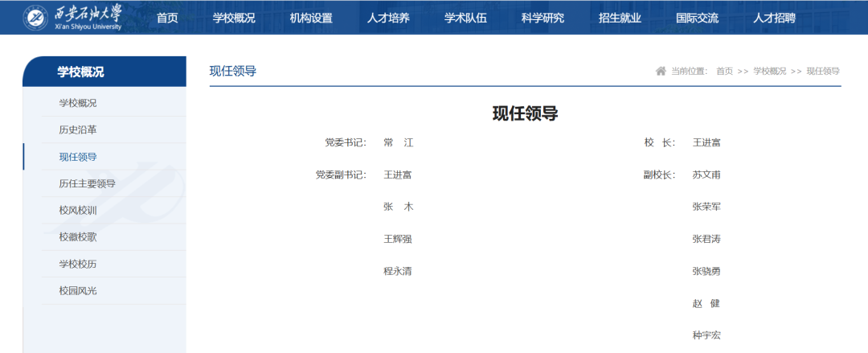Screen dimensions: 868x353
Task: Click the 首页 breadcrumb link
Action: pos(724,71)
